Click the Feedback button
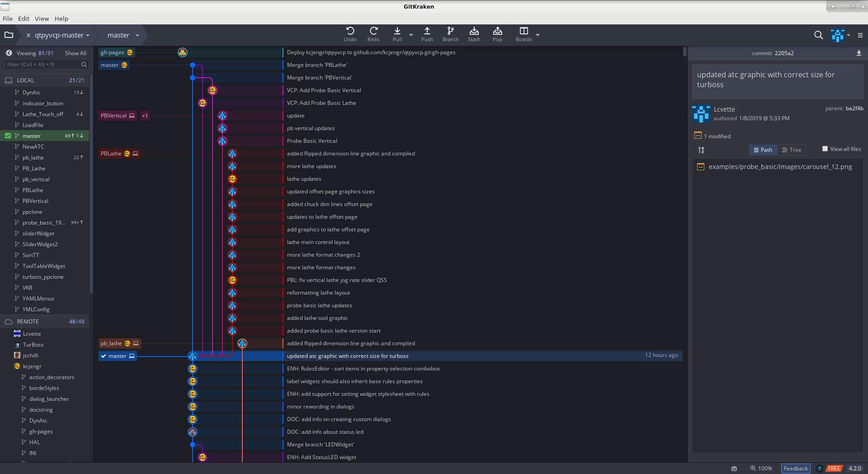 [x=795, y=468]
